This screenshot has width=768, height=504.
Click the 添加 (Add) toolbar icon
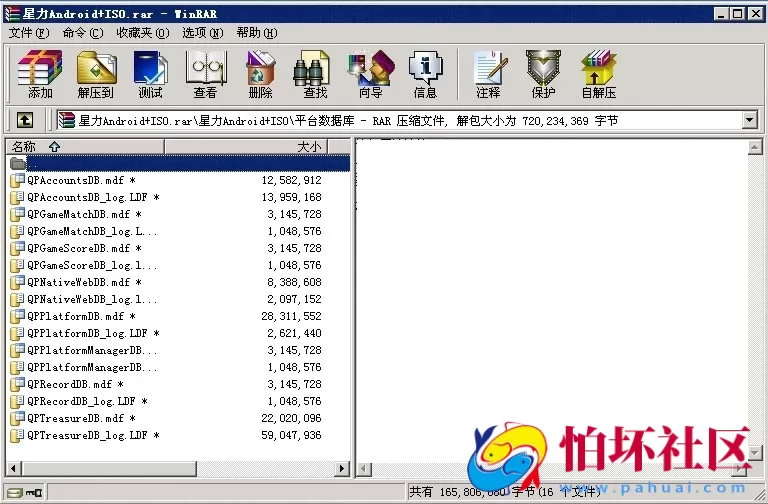pos(40,73)
